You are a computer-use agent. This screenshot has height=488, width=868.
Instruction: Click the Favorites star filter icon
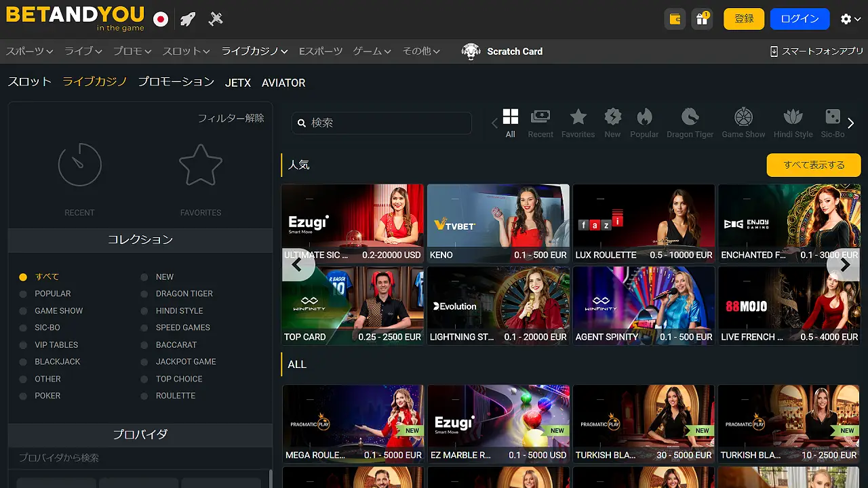578,117
